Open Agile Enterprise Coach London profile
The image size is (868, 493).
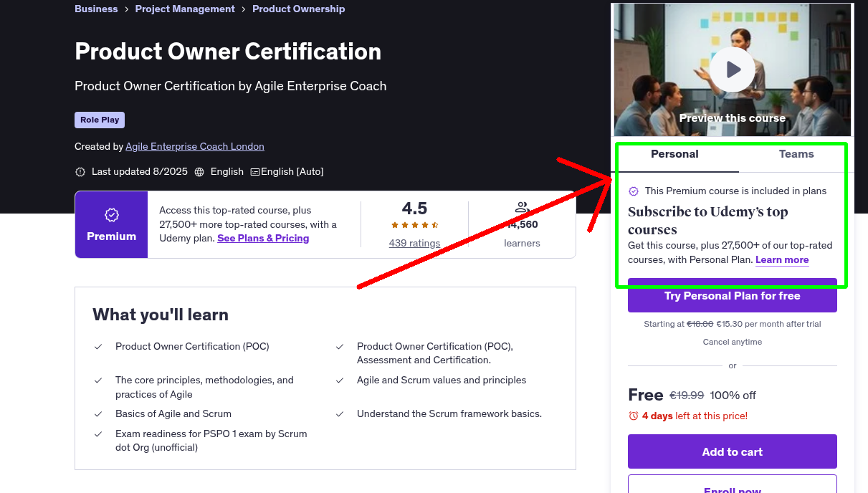195,146
